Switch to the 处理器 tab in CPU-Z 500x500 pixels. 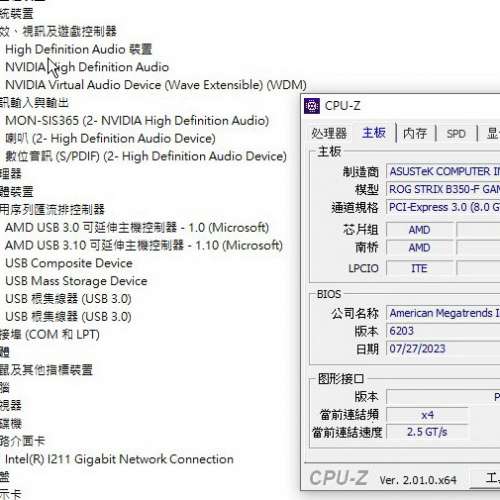[329, 133]
